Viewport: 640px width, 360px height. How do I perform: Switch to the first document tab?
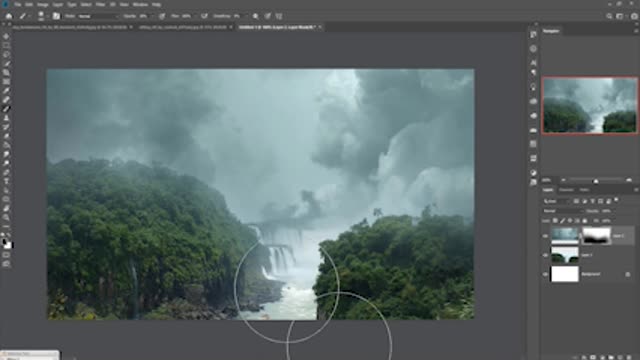point(69,27)
